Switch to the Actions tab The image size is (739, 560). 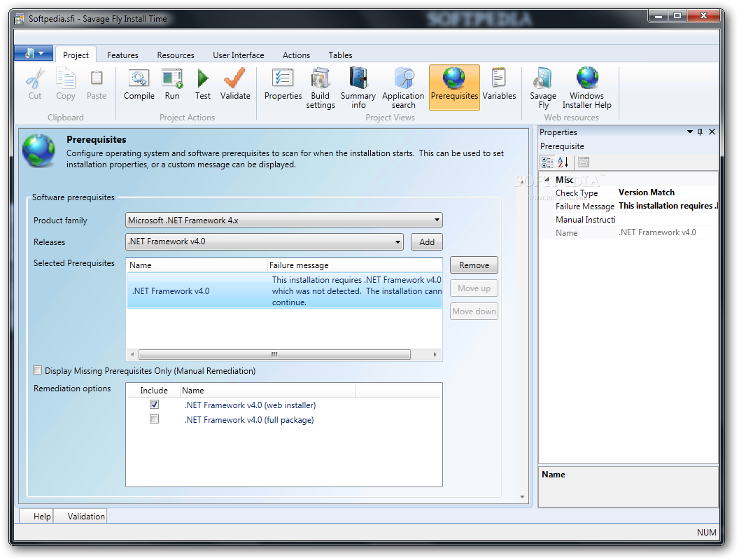(296, 55)
